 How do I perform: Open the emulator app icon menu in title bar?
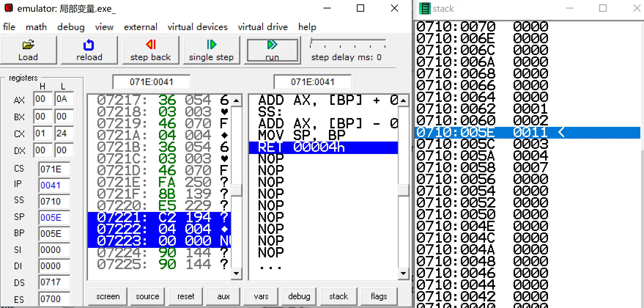(9, 8)
